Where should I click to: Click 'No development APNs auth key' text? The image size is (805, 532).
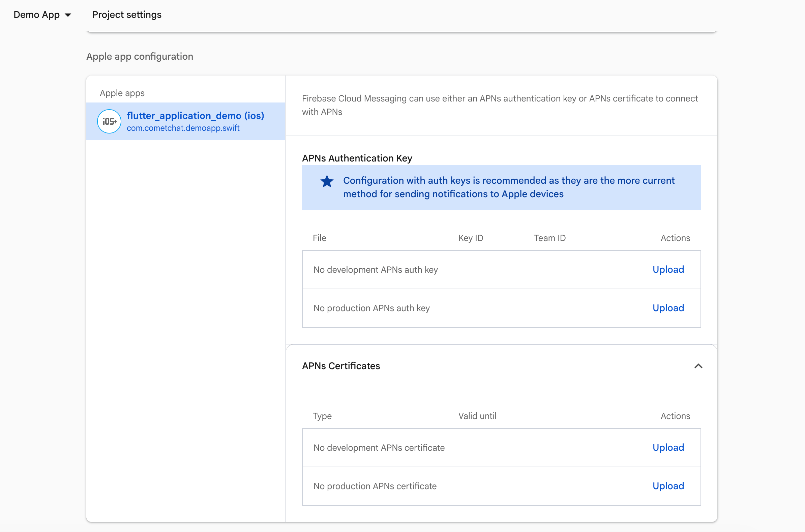pyautogui.click(x=376, y=270)
